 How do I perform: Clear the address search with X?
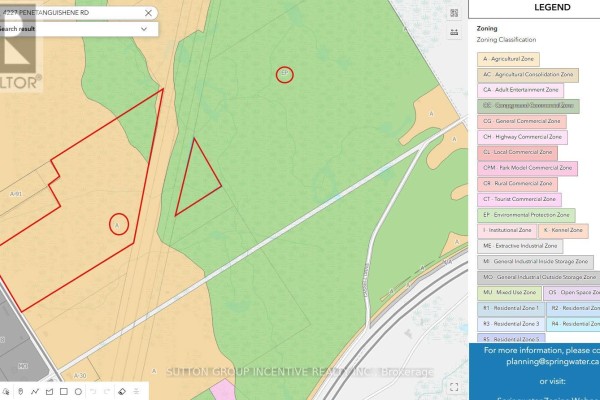coord(148,13)
